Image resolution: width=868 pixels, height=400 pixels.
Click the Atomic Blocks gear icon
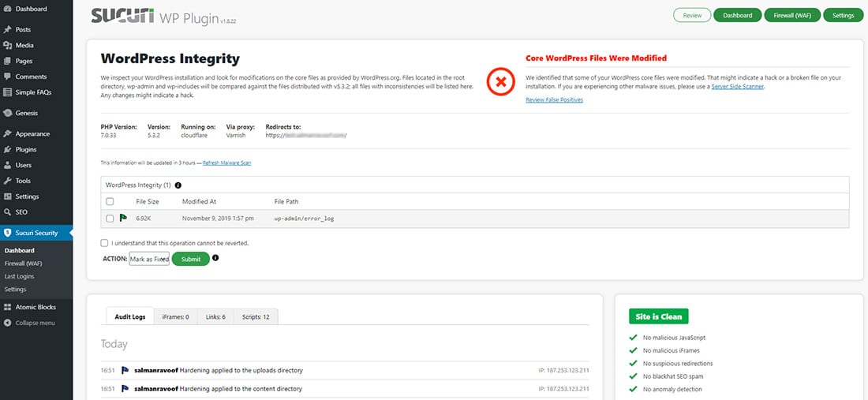7,307
